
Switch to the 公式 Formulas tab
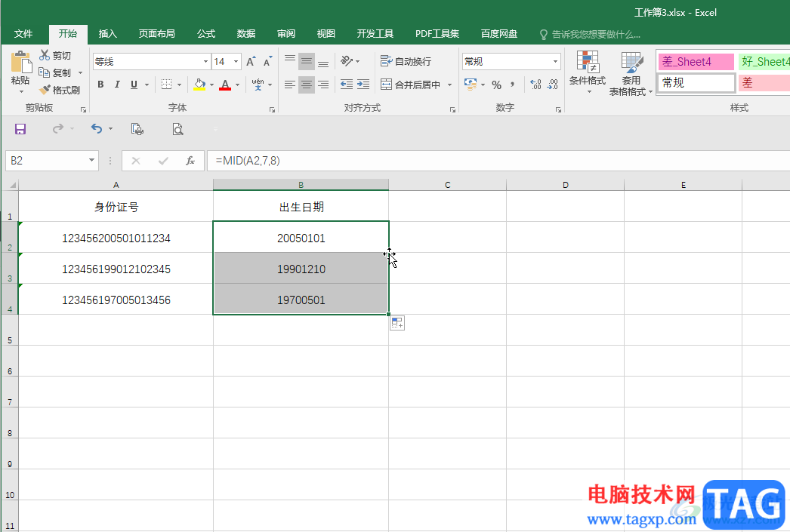point(206,34)
